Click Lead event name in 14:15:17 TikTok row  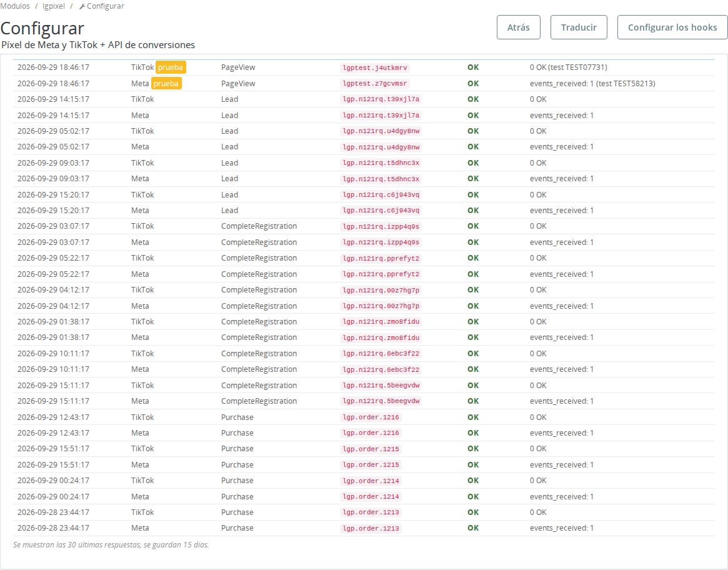tap(229, 99)
